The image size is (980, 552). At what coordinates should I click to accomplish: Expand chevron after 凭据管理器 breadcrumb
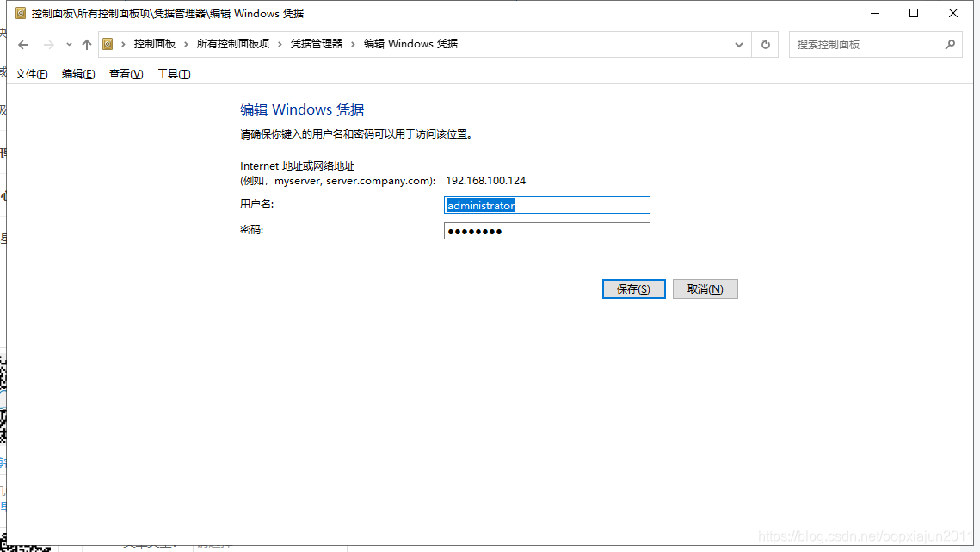pyautogui.click(x=353, y=44)
